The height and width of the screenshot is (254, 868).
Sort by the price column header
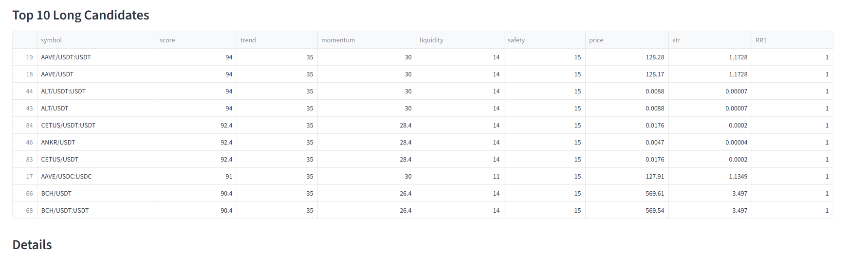[596, 40]
